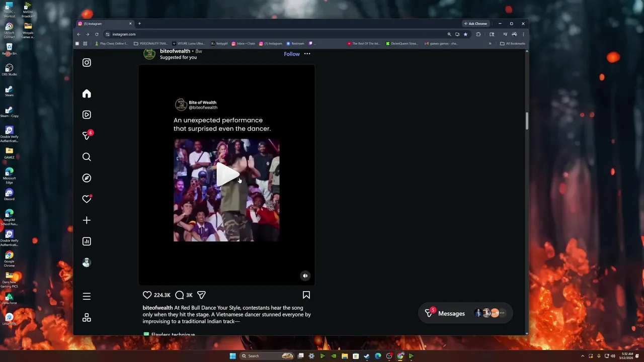Click the Instagram logo in sidebar

[87, 62]
